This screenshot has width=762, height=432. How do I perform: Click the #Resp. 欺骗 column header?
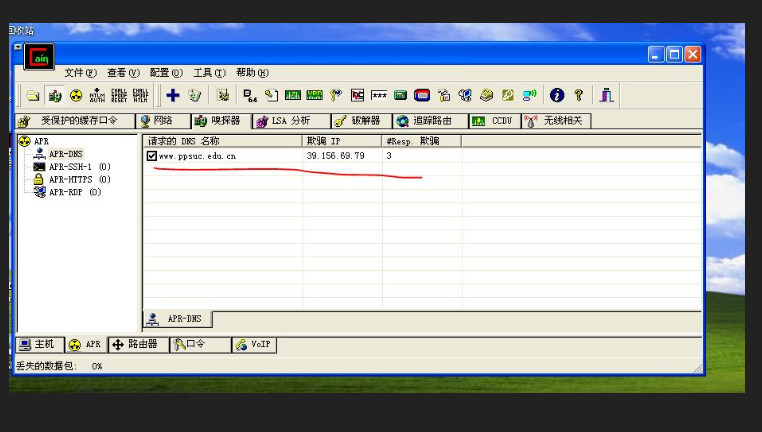click(x=422, y=141)
